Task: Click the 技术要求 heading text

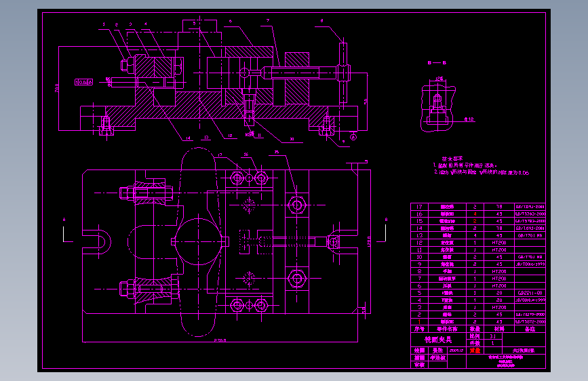Action: click(452, 159)
